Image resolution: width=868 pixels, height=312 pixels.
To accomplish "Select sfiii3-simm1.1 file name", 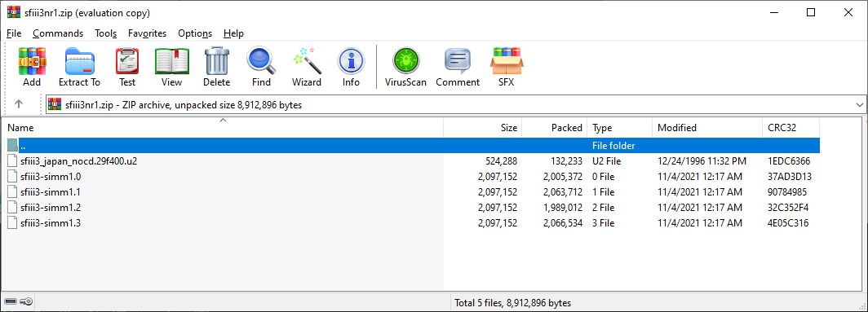I will point(51,192).
